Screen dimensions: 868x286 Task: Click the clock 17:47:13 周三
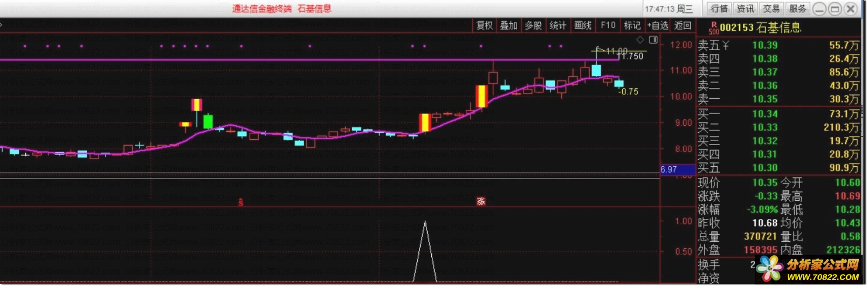click(669, 9)
